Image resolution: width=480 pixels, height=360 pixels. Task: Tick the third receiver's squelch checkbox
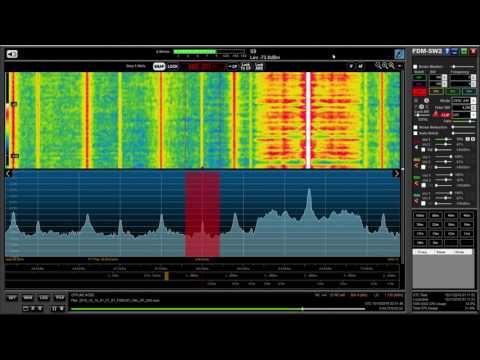click(x=423, y=185)
